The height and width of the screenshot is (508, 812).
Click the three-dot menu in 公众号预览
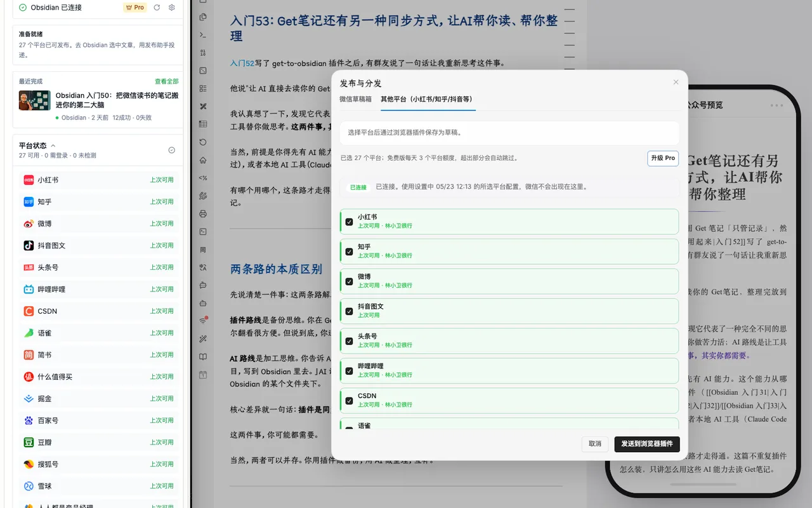point(777,105)
